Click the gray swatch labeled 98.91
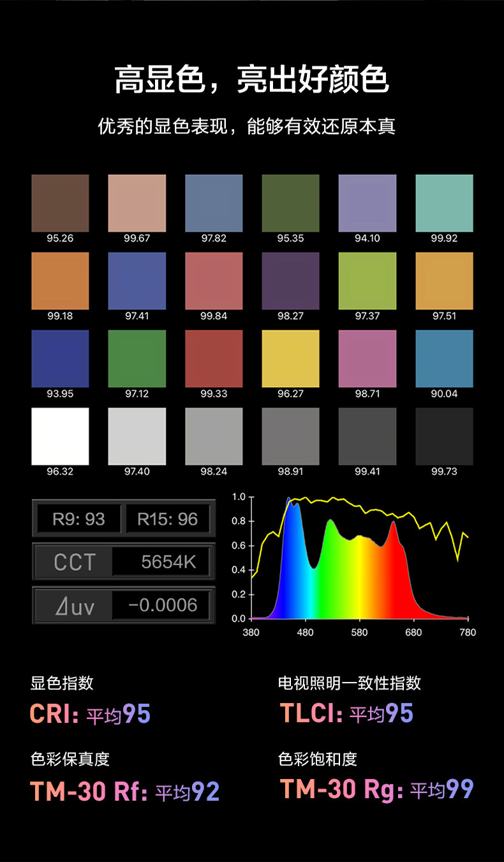504x862 pixels. [290, 437]
